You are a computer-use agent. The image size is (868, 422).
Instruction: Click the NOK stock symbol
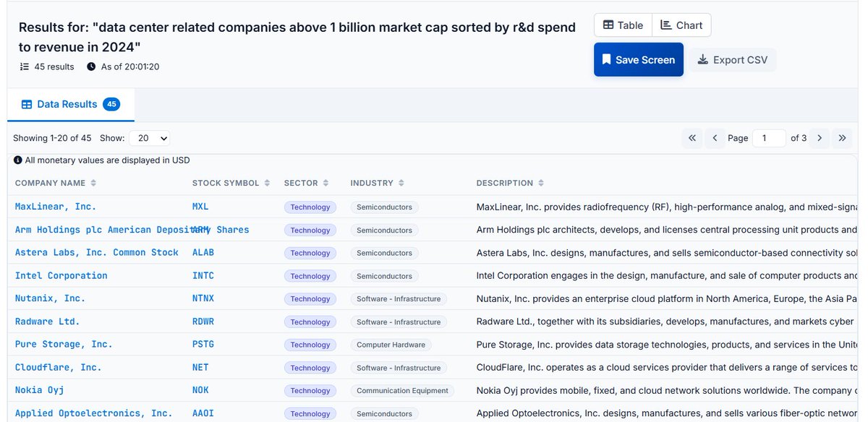pos(200,390)
